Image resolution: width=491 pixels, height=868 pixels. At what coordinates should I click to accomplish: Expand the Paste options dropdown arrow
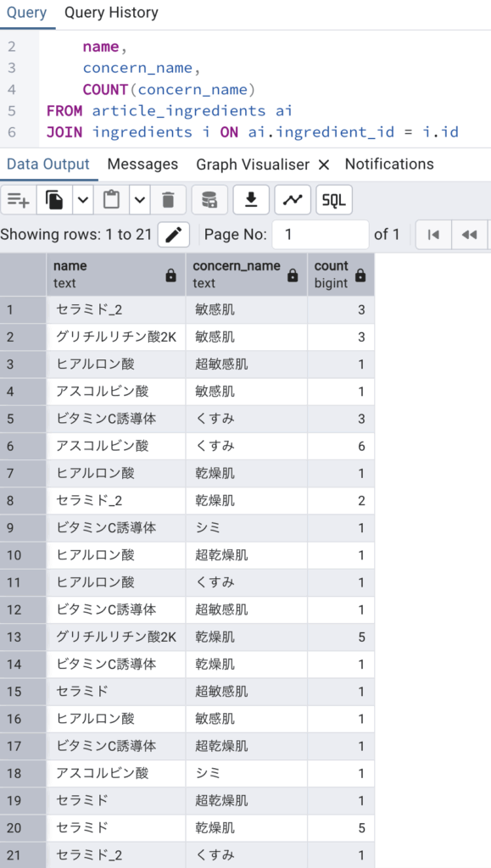coord(139,200)
